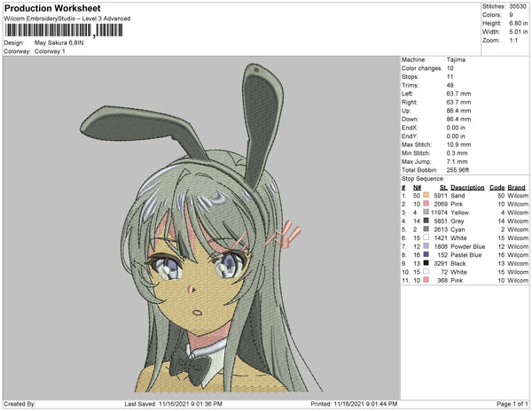Click the Colors count "9" in header
This screenshot has width=532, height=411.
(511, 15)
